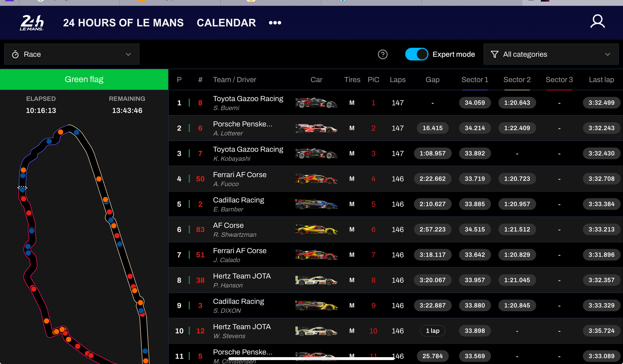Image resolution: width=623 pixels, height=364 pixels.
Task: Select Toyota #7 car image for K. Kobayashi
Action: 316,153
